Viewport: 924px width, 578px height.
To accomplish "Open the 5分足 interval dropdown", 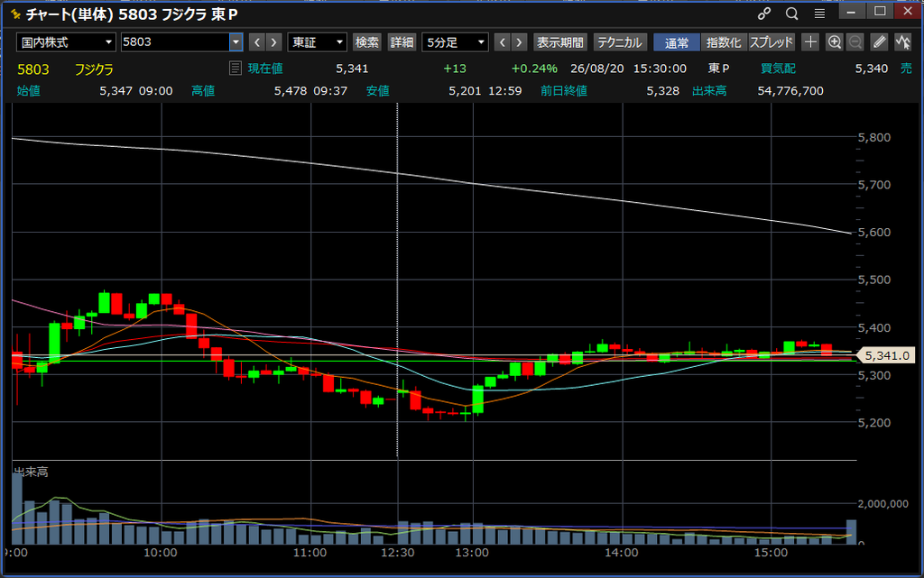I will [455, 42].
